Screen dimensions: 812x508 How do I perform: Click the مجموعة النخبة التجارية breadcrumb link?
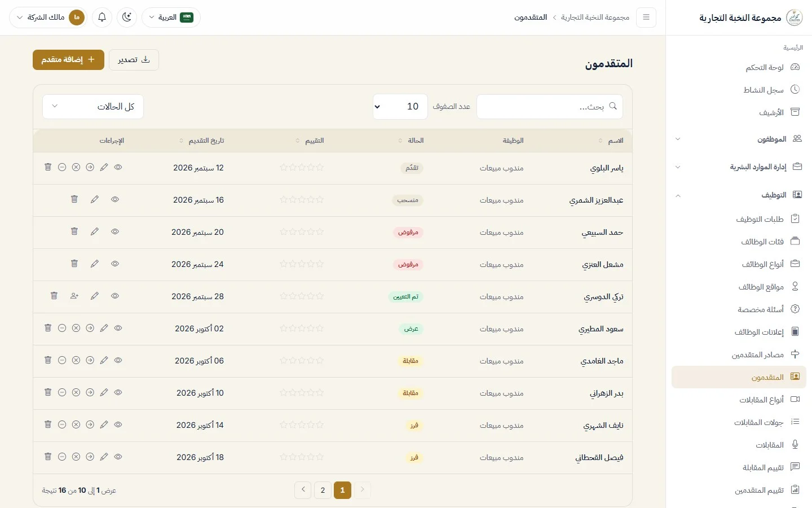point(595,17)
